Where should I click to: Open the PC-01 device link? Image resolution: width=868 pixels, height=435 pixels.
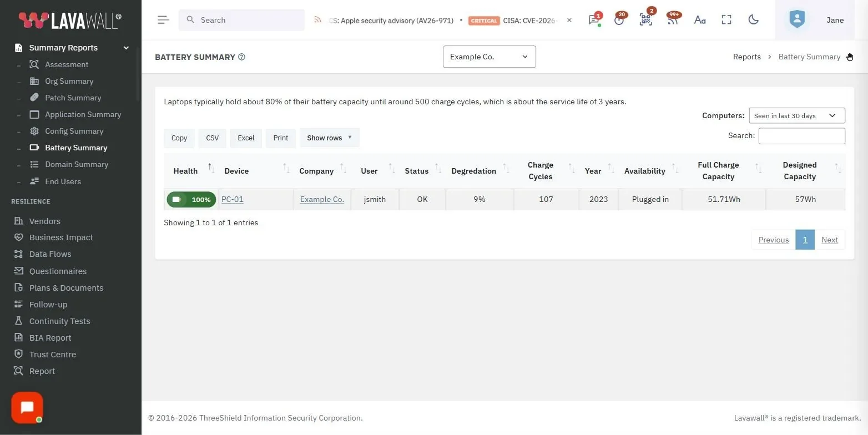pos(233,199)
